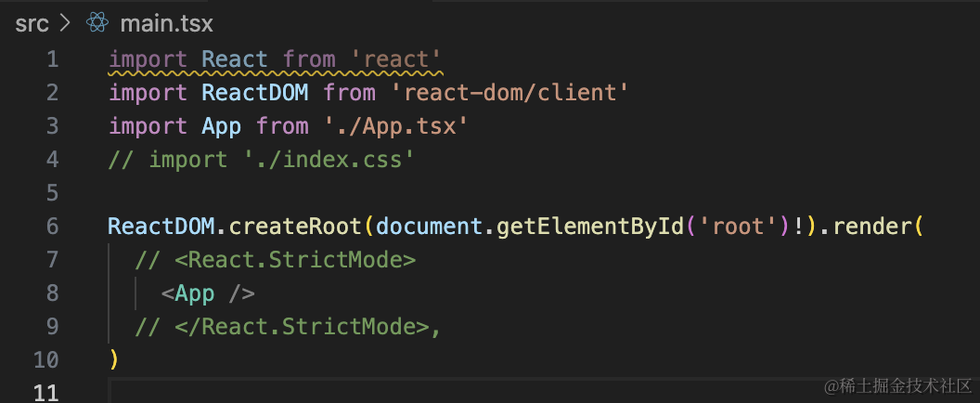
Task: Click line number 3 in the gutter
Action: [x=53, y=126]
